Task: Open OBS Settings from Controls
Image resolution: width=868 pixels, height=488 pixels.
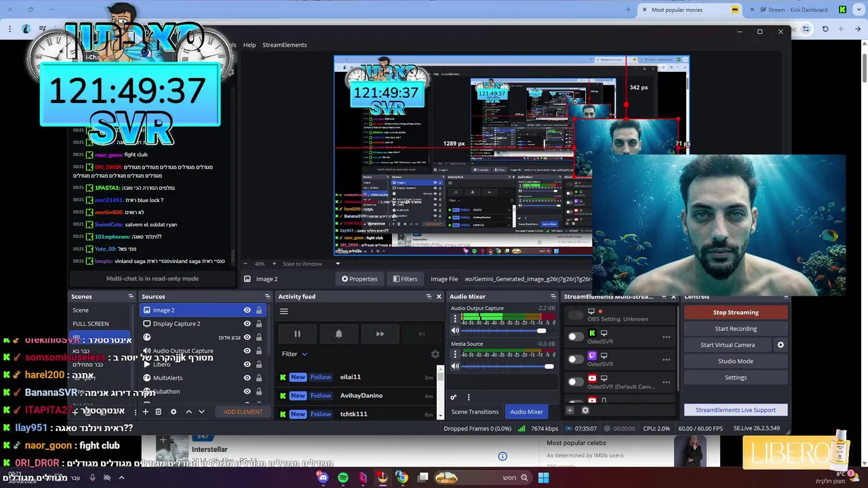Action: [x=736, y=378]
